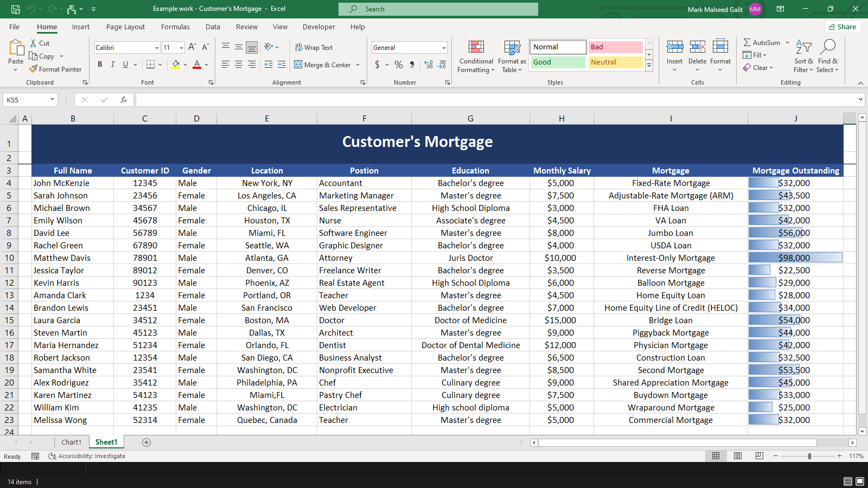Screen dimensions: 868x488
Task: Decrease font size with the smaller A icon
Action: click(206, 47)
